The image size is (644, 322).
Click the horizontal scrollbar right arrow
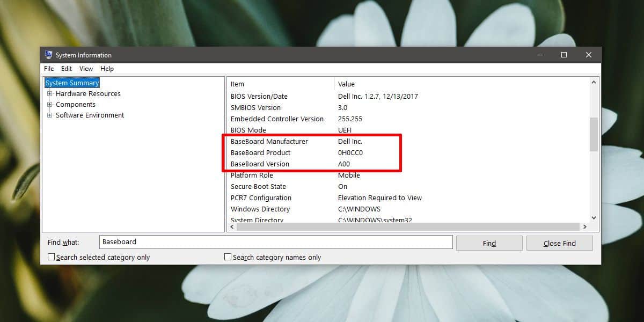click(584, 227)
